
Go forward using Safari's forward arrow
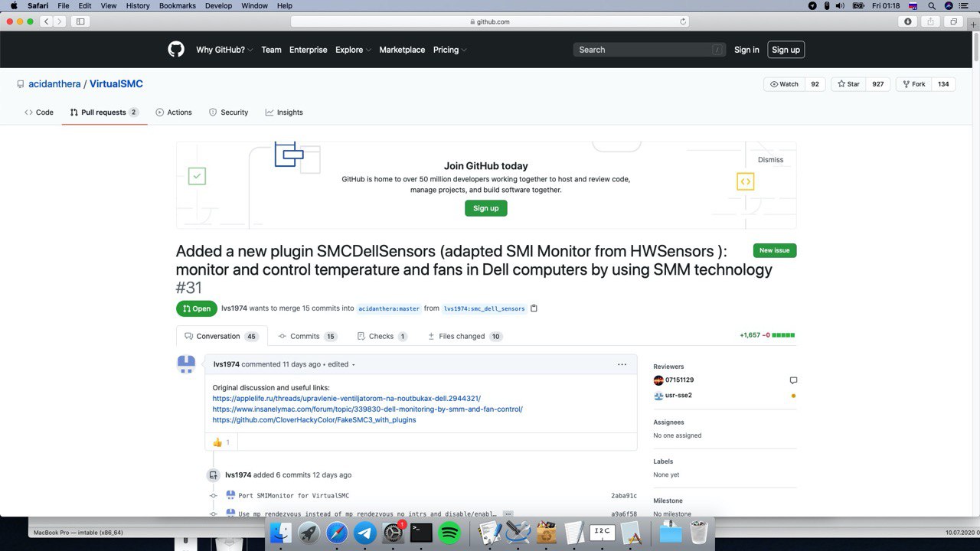pos(60,21)
